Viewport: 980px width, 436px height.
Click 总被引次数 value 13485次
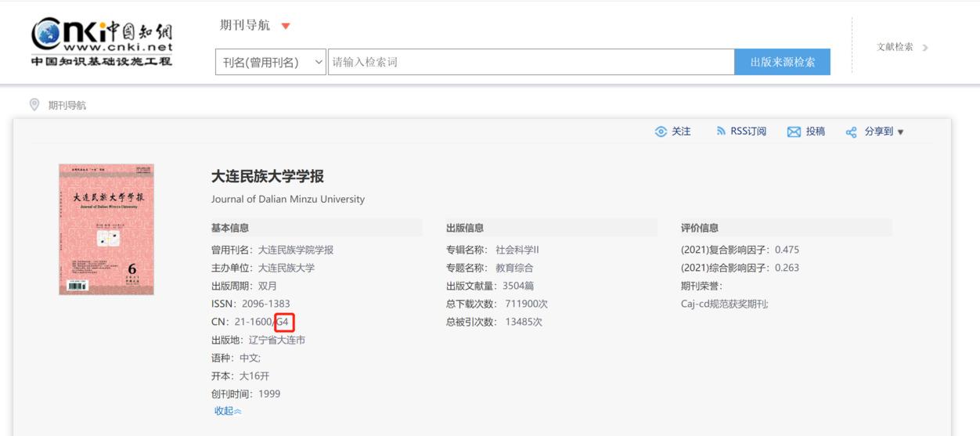coord(524,322)
